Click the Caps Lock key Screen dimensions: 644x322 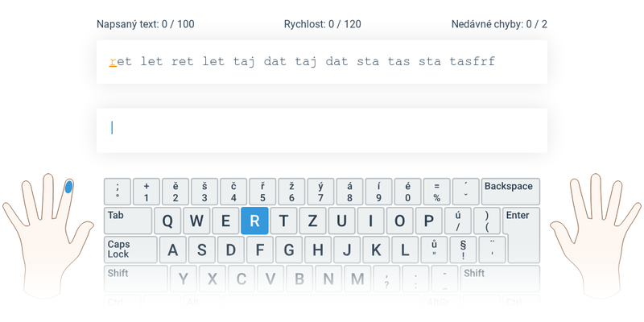click(130, 250)
